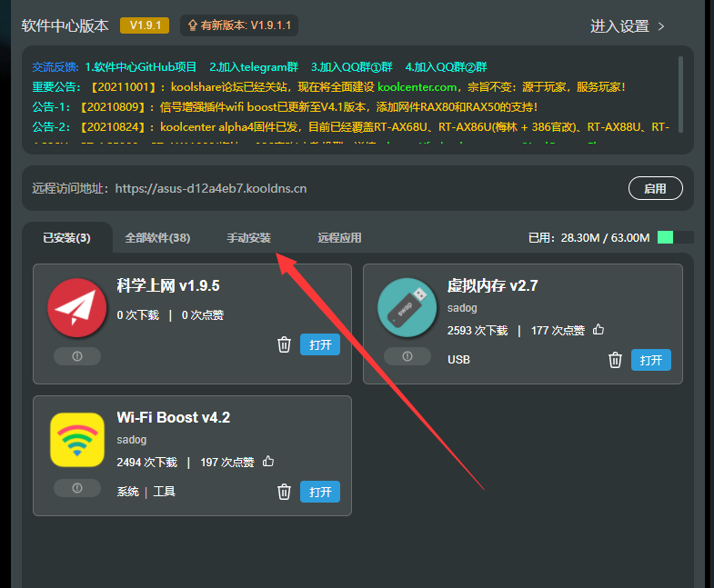
Task: Click info pill under 科学上网 icon
Action: coord(77,356)
